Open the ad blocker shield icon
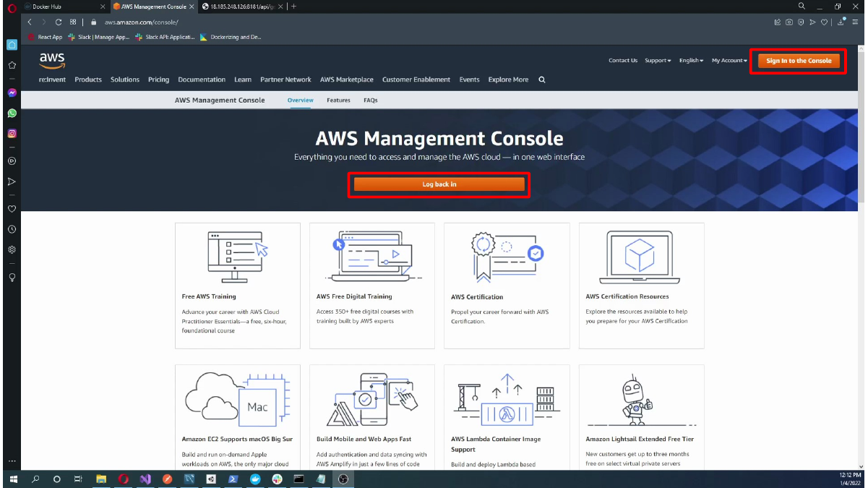Image resolution: width=868 pixels, height=488 pixels. coord(801,22)
